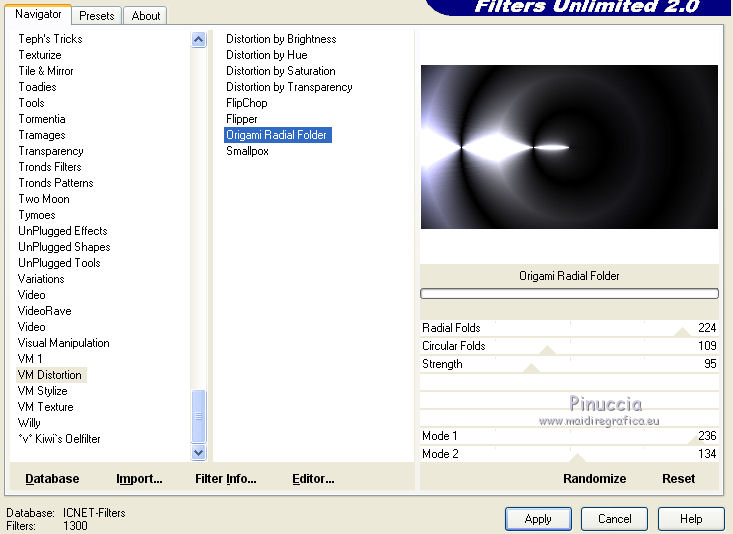Select UnPlugged Tools category

click(59, 263)
